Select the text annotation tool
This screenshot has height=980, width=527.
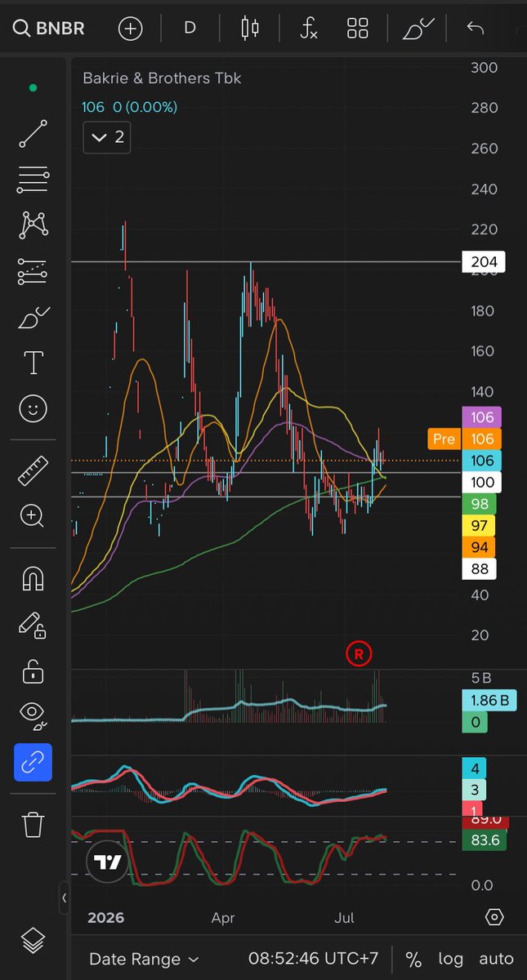(33, 363)
